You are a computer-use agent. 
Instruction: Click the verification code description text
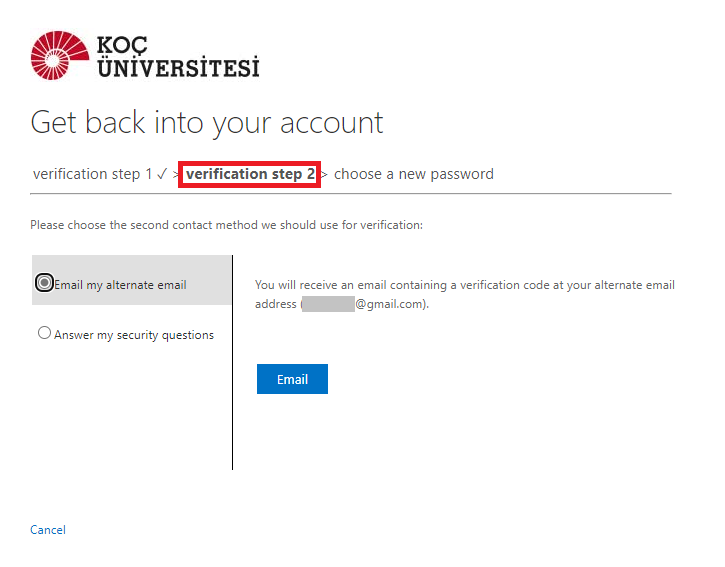click(465, 285)
